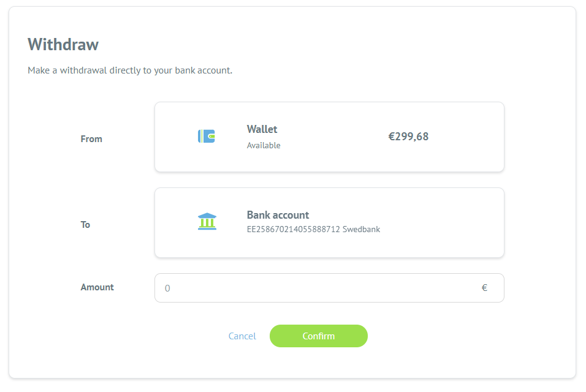Click the bank building icon
The image size is (586, 392).
[207, 221]
